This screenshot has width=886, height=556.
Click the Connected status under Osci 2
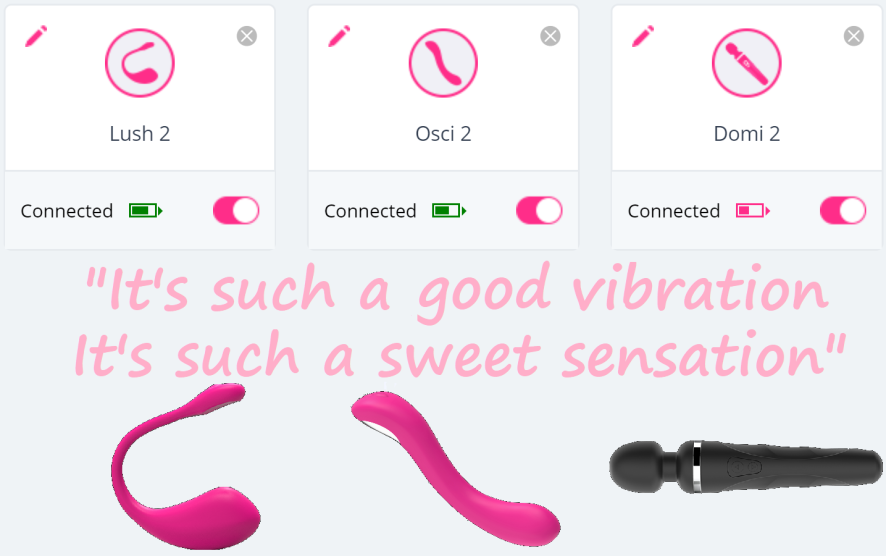click(370, 211)
